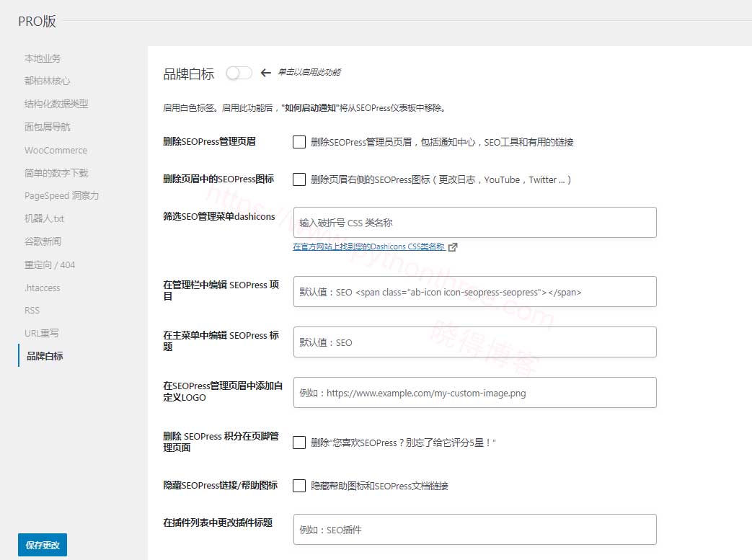Click the PRO版 section heading
This screenshot has height=560, width=752.
(x=37, y=21)
